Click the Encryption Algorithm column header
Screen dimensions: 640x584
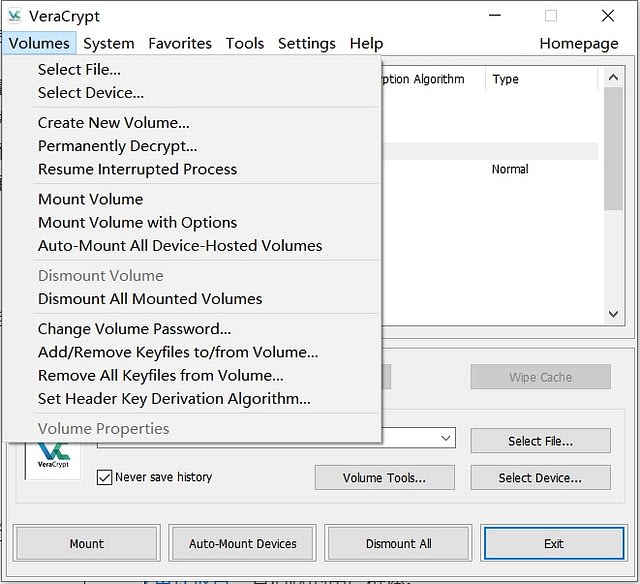433,79
